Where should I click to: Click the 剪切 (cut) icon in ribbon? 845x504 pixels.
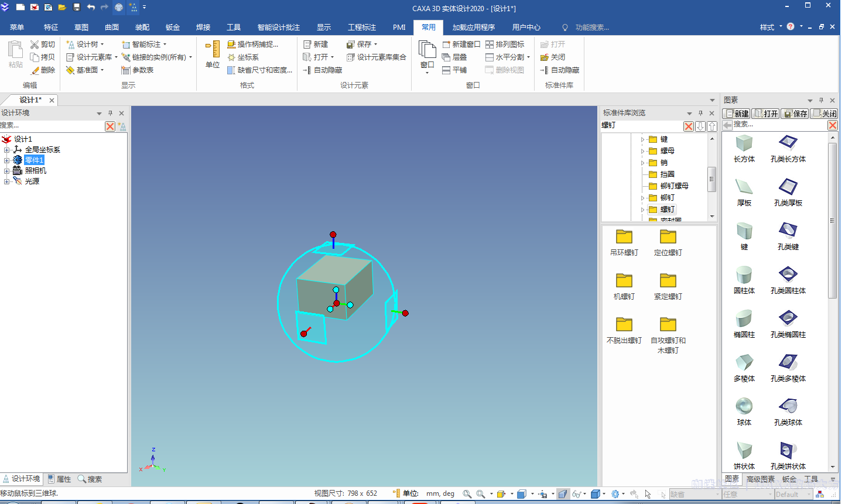[35, 44]
